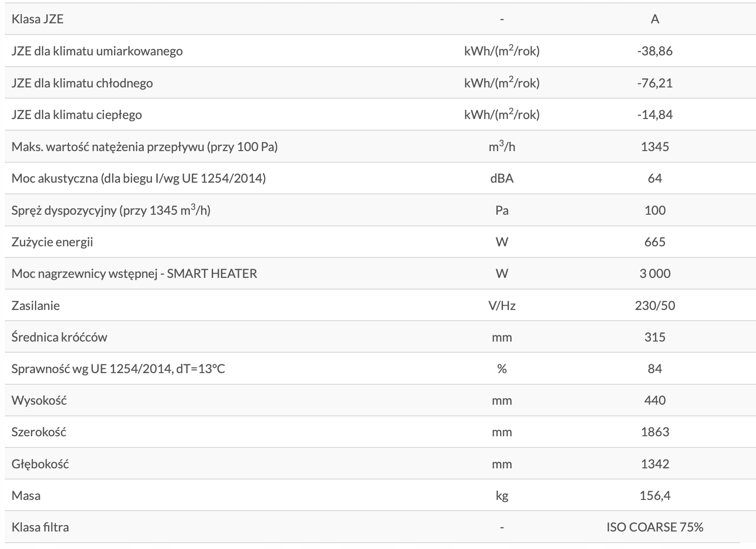Click the "-14,84" warm climate value
The height and width of the screenshot is (549, 756).
(655, 115)
